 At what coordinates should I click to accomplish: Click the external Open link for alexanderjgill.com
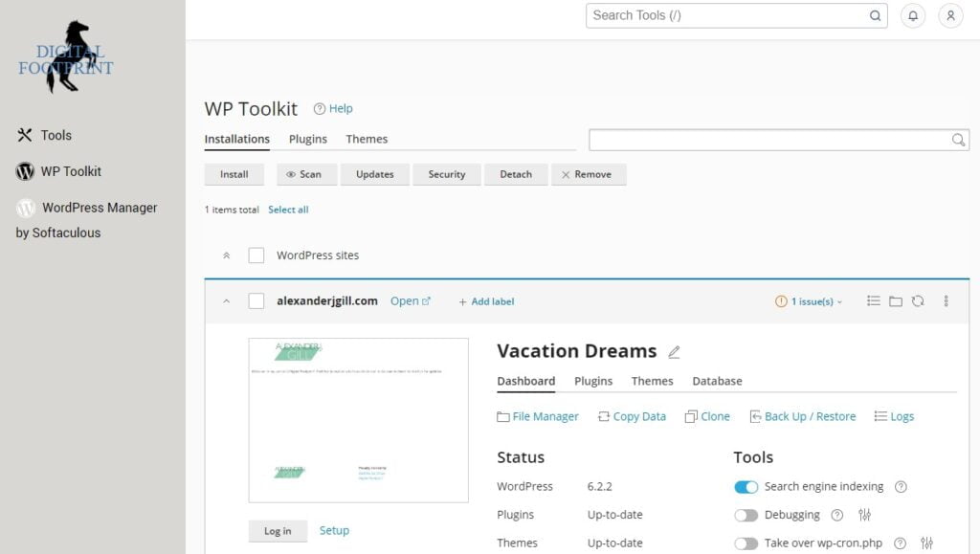coord(411,301)
